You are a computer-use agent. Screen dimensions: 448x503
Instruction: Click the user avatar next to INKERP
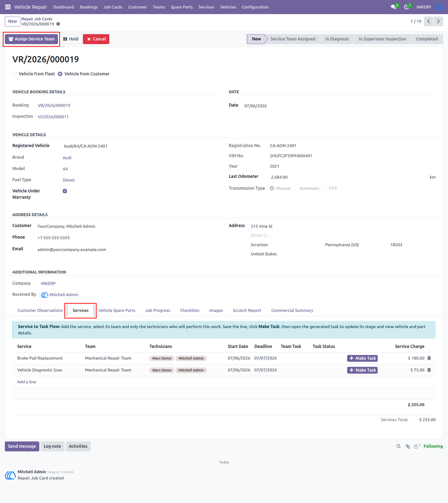439,7
